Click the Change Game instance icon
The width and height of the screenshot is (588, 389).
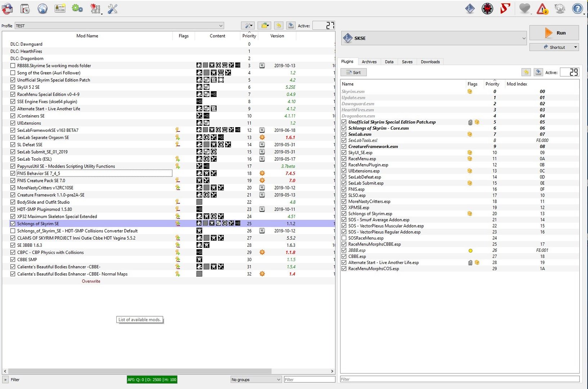point(7,9)
